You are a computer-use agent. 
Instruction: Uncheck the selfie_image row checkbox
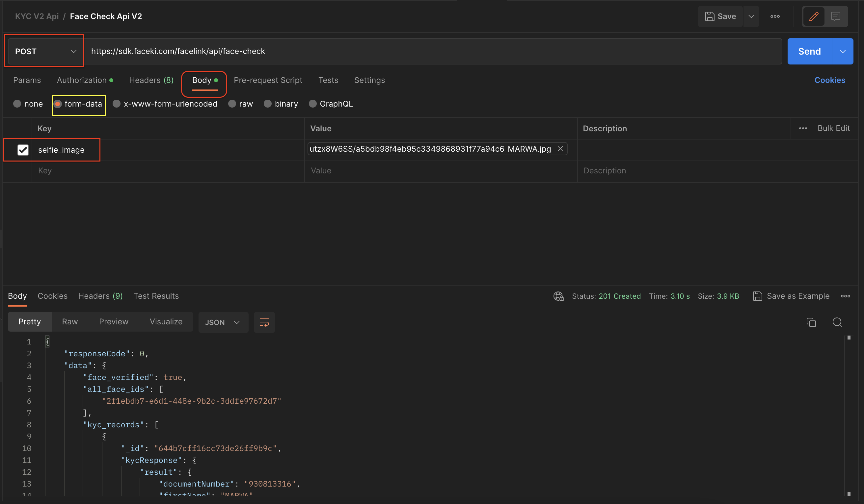point(23,150)
